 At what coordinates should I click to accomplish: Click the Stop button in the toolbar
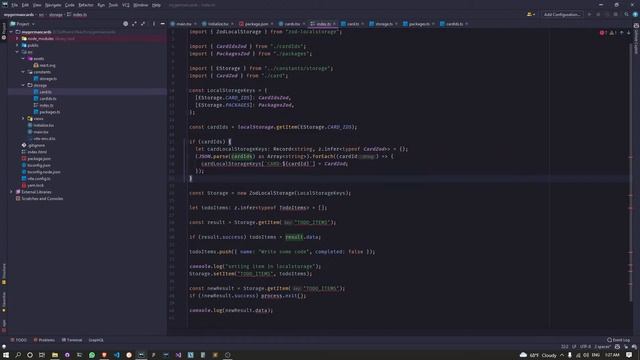(616, 14)
